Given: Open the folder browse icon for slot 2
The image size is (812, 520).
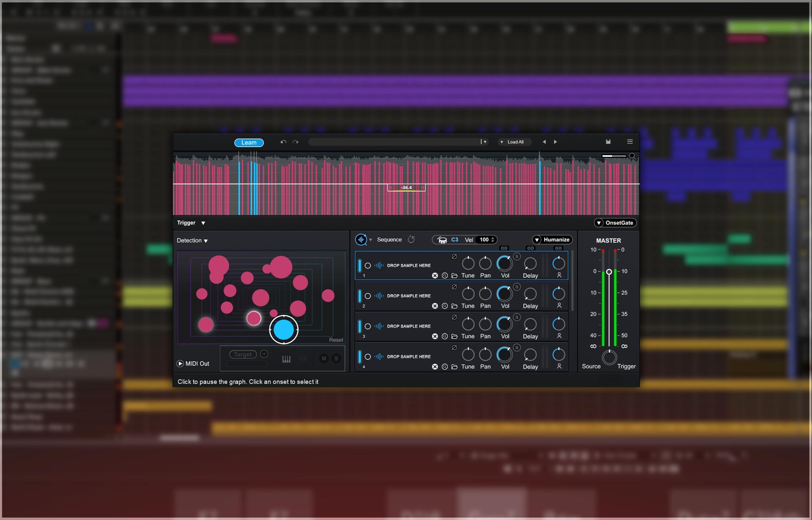Looking at the screenshot, I should point(454,306).
